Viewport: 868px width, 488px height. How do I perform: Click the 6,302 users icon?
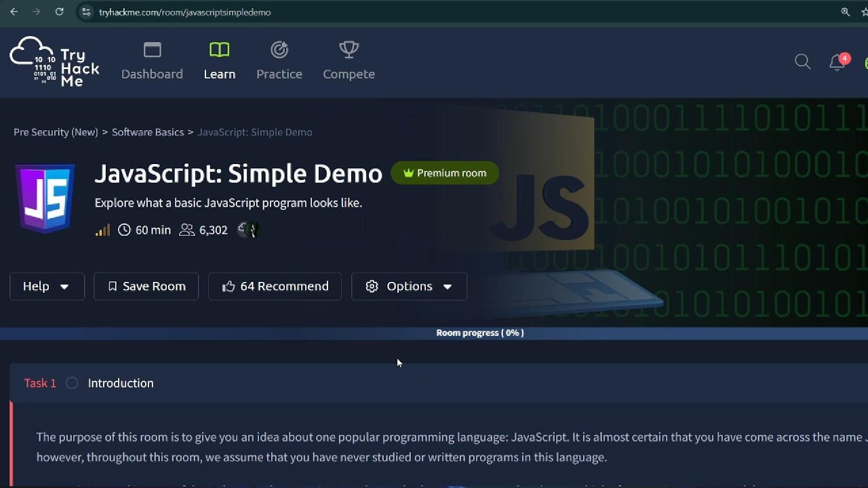(x=186, y=230)
